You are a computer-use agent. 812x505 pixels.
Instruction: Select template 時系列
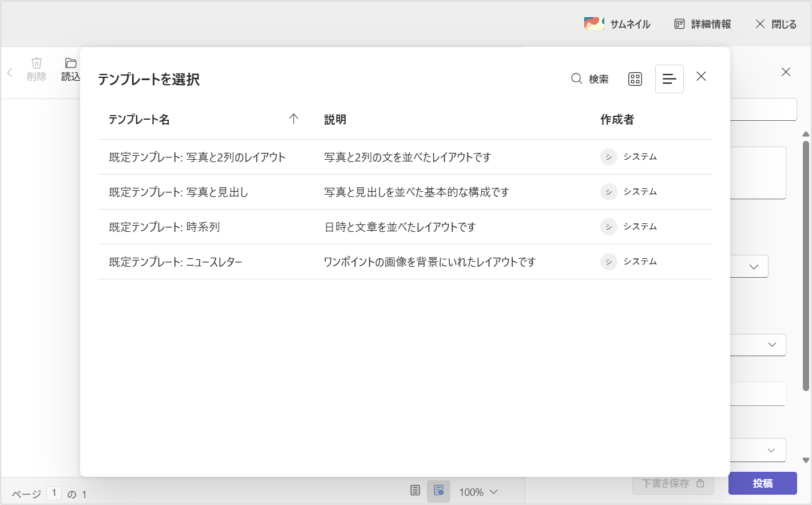(165, 227)
